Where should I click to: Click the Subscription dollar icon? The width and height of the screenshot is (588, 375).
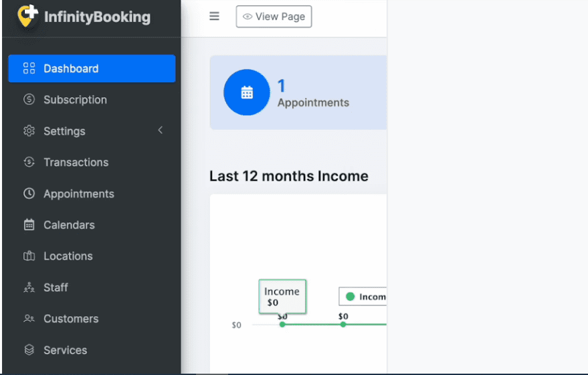pos(29,100)
